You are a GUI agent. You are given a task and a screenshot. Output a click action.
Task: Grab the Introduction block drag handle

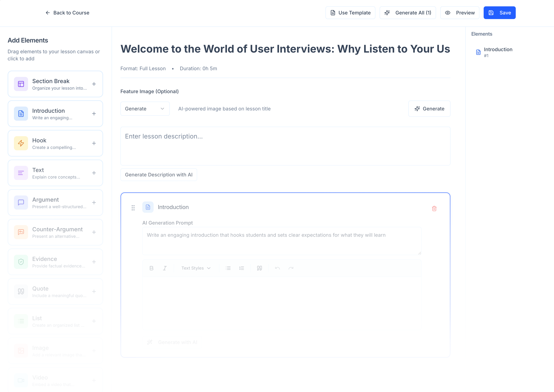point(133,208)
